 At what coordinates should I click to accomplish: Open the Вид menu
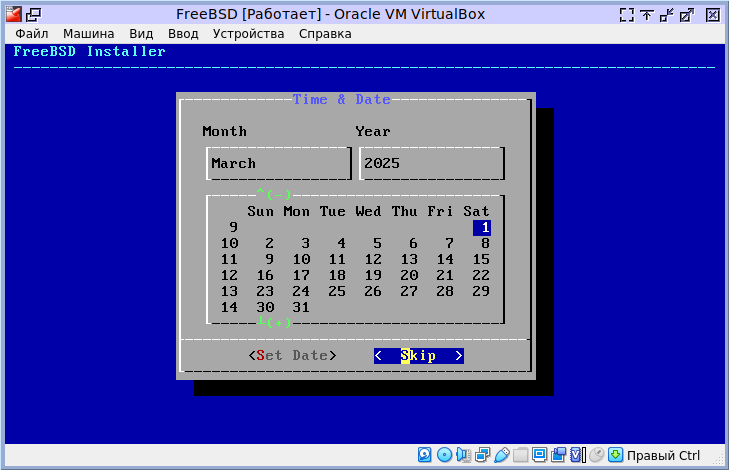click(141, 34)
